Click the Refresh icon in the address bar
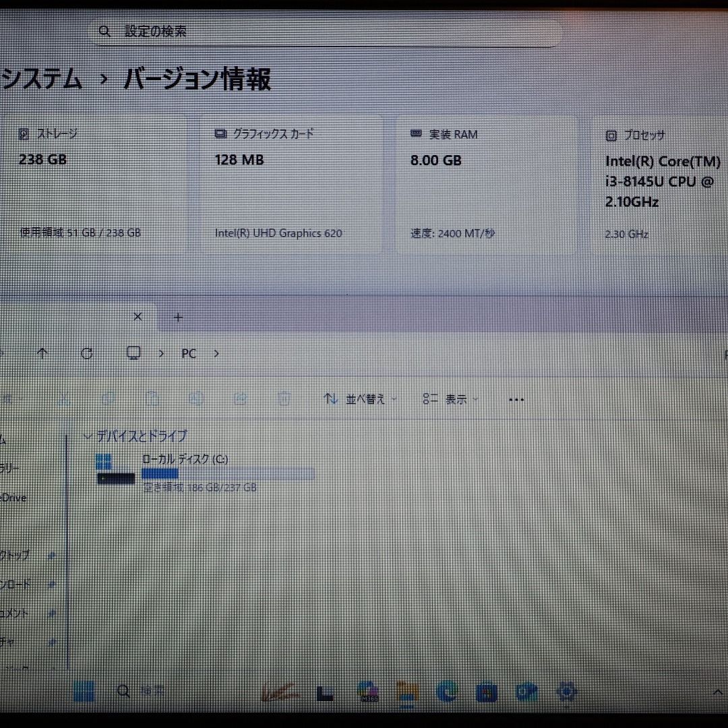The width and height of the screenshot is (728, 728). click(86, 353)
